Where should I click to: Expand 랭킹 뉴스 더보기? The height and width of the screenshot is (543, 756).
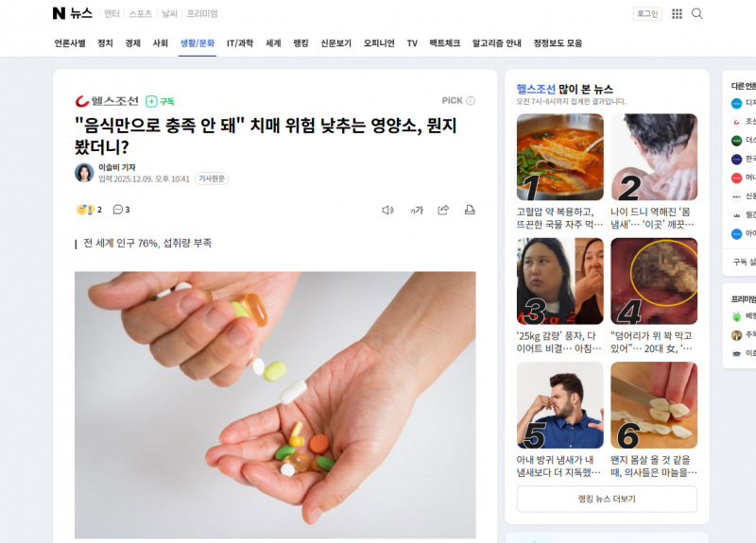click(x=607, y=500)
